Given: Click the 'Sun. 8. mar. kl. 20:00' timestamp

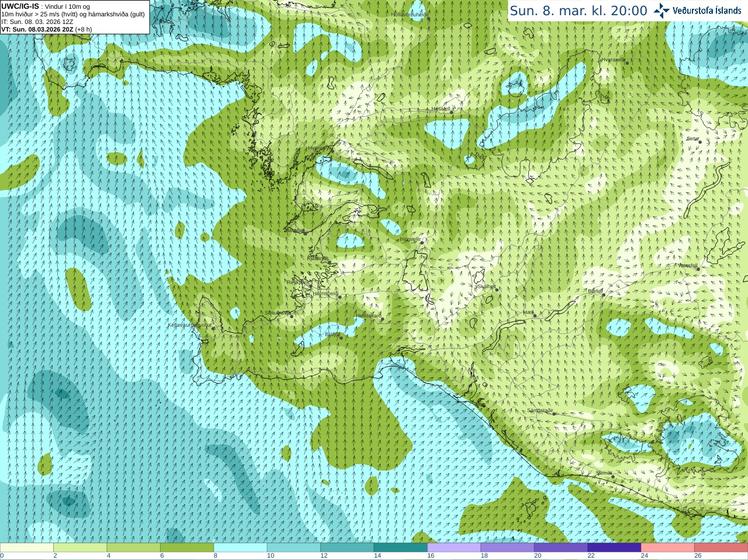Looking at the screenshot, I should 579,11.
